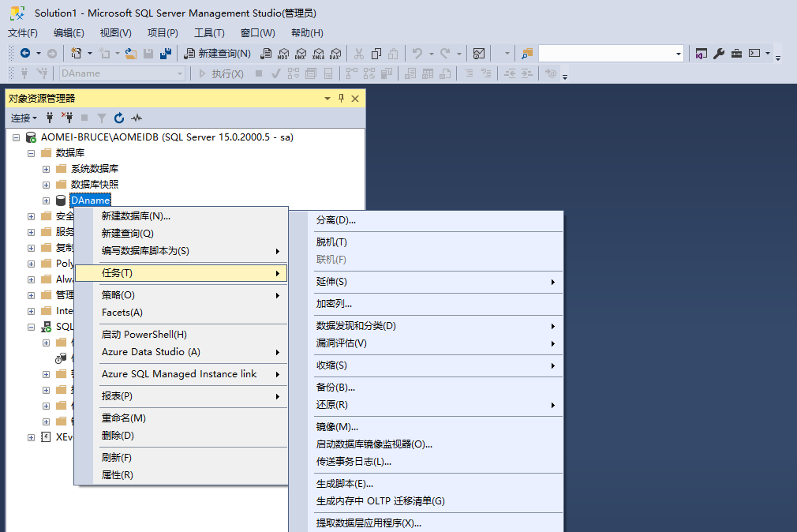797x532 pixels.
Task: Choose 分离(D)... in the tasks submenu
Action: tap(336, 220)
